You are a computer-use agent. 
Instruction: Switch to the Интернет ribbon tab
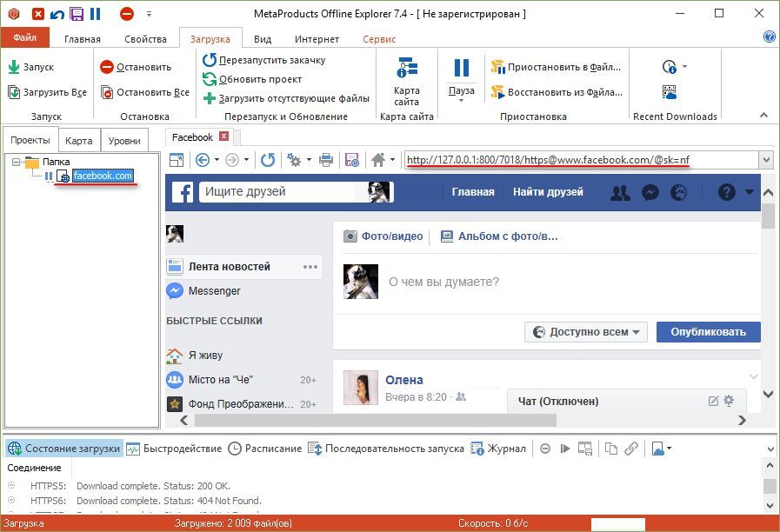tap(317, 39)
